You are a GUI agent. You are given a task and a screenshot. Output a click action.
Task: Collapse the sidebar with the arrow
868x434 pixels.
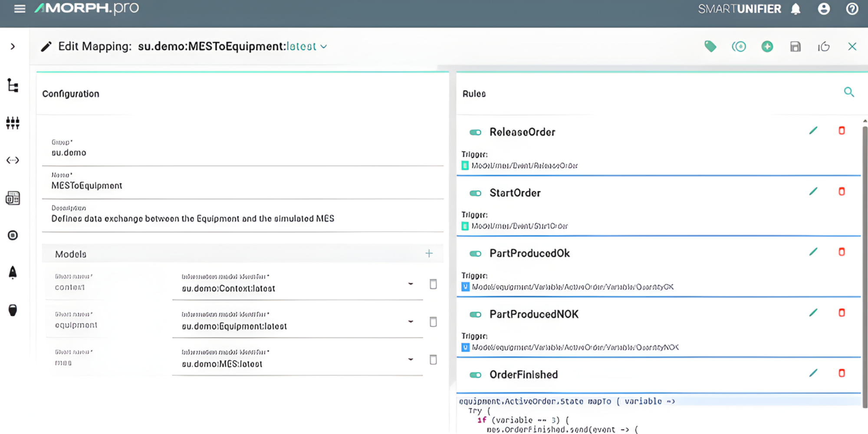point(13,46)
